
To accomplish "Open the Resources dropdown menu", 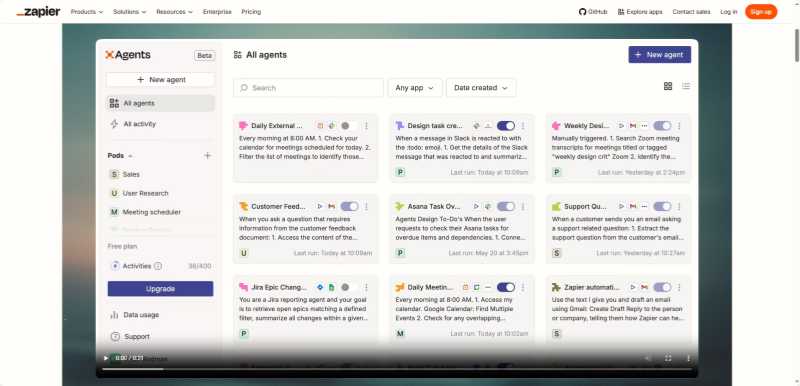I will click(174, 12).
